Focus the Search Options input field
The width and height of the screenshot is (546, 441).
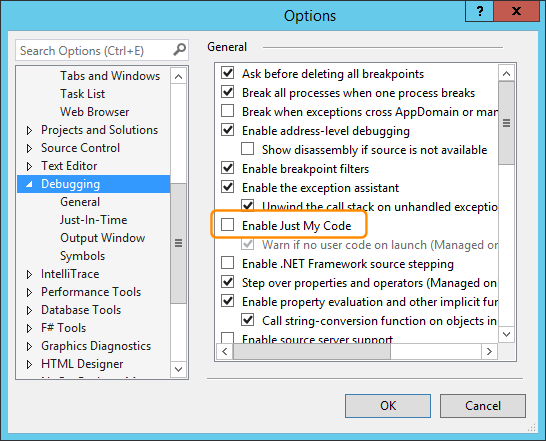94,51
